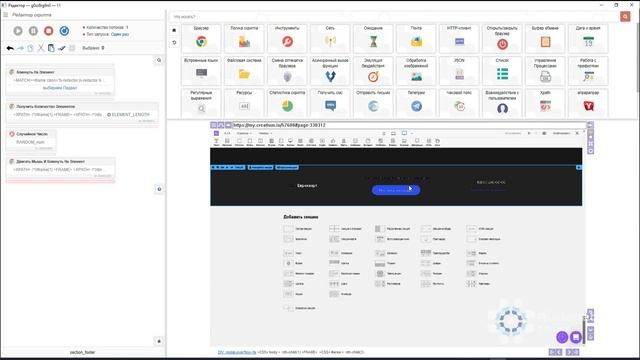Change launch type via Один раз link
The image size is (640, 360).
[x=120, y=34]
